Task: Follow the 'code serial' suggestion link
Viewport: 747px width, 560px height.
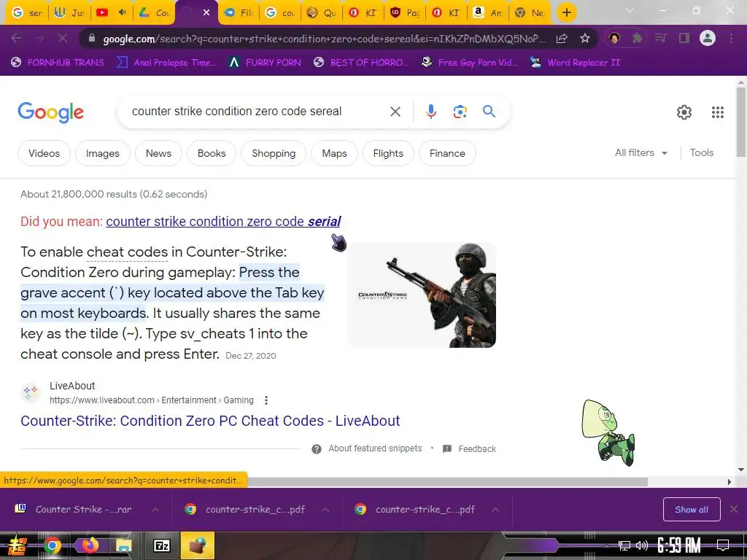Action: click(223, 222)
